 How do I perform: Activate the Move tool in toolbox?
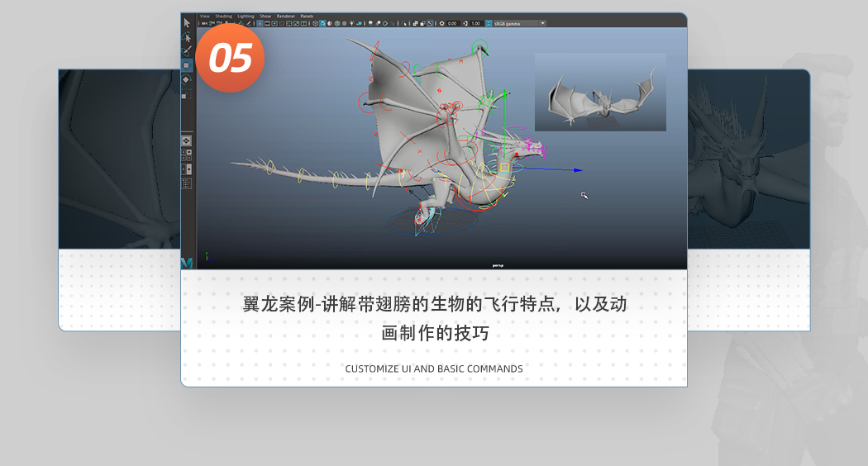click(187, 65)
